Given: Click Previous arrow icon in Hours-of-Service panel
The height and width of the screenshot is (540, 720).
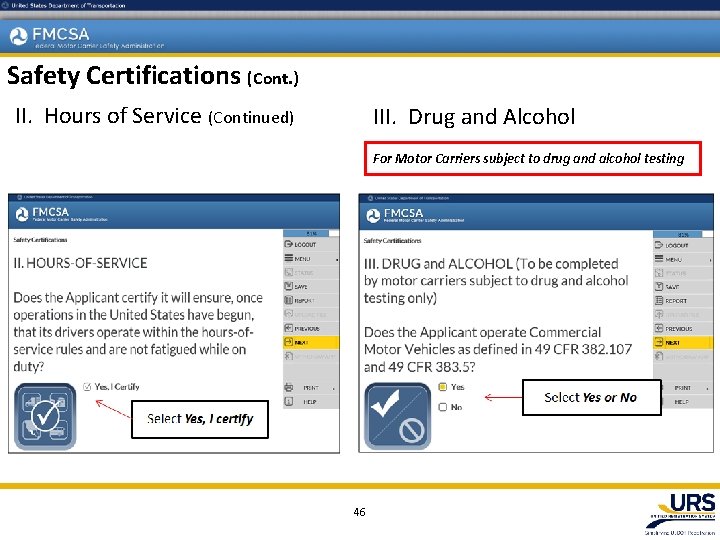Looking at the screenshot, I should point(288,328).
